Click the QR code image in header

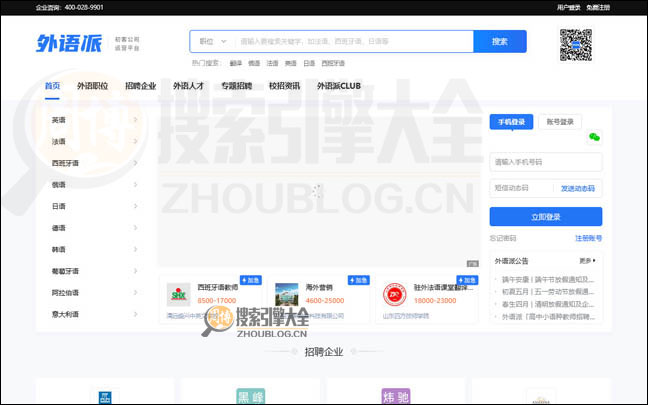click(x=577, y=45)
